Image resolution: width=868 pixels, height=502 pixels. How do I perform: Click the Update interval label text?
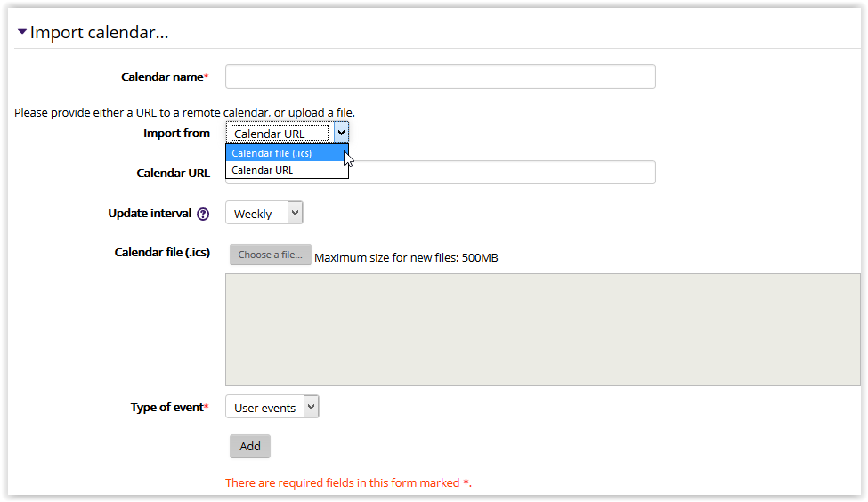[x=150, y=214]
